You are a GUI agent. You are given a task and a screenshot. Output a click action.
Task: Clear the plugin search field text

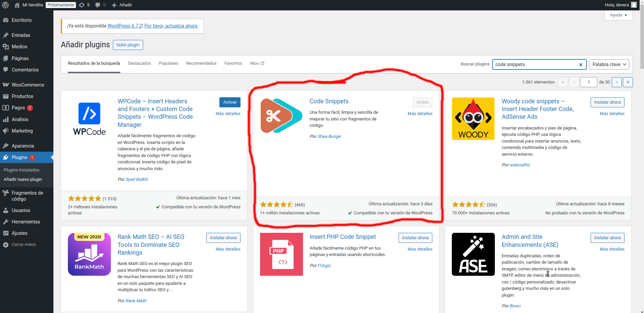581,65
